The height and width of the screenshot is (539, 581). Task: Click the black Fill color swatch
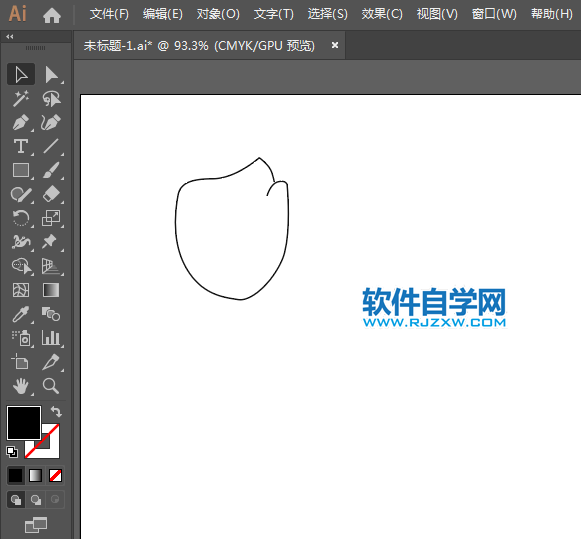24,423
